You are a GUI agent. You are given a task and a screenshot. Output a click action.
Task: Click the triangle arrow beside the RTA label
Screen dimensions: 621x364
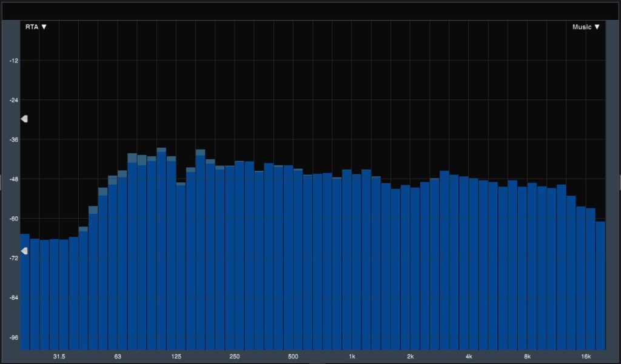pyautogui.click(x=44, y=27)
